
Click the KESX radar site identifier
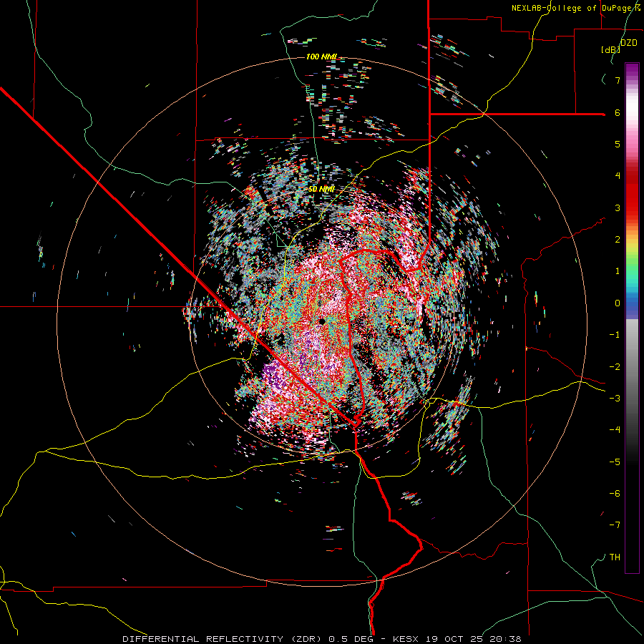click(x=406, y=639)
